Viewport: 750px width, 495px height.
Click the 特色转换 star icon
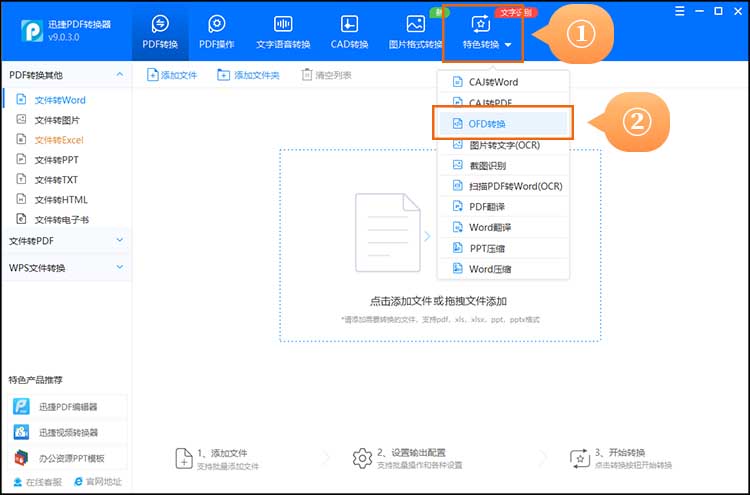click(x=480, y=23)
